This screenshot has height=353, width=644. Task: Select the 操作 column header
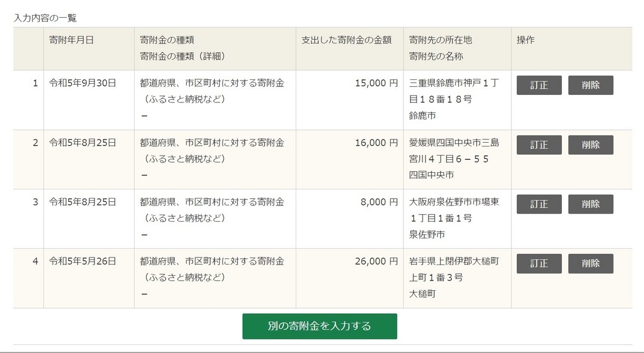[x=525, y=40]
